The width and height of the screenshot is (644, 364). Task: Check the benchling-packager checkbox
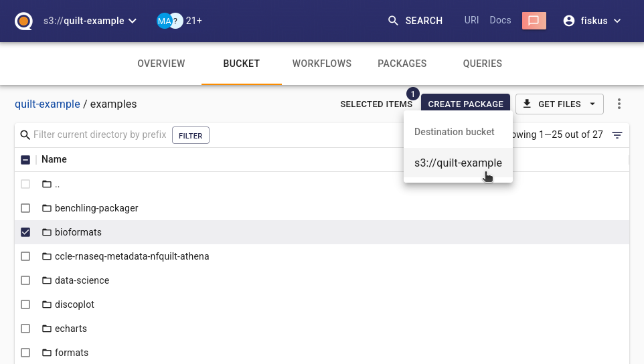click(x=25, y=208)
